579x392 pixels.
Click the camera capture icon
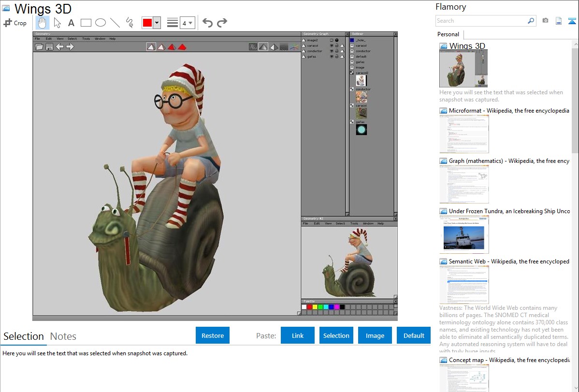(545, 21)
